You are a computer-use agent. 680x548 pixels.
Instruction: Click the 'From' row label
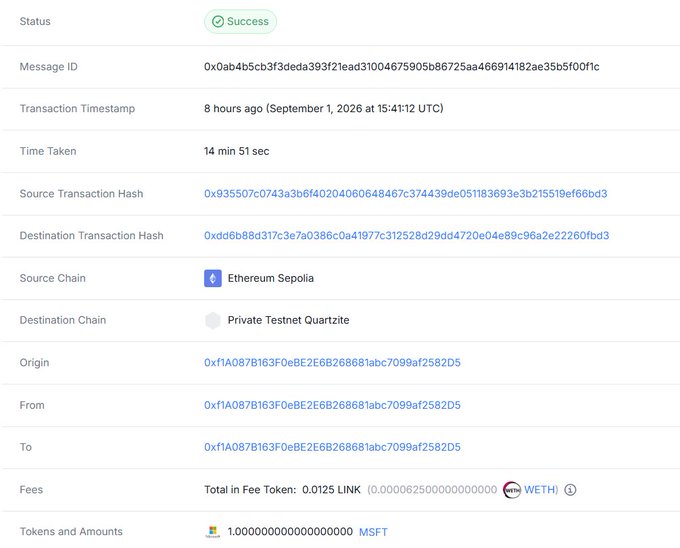tap(32, 405)
